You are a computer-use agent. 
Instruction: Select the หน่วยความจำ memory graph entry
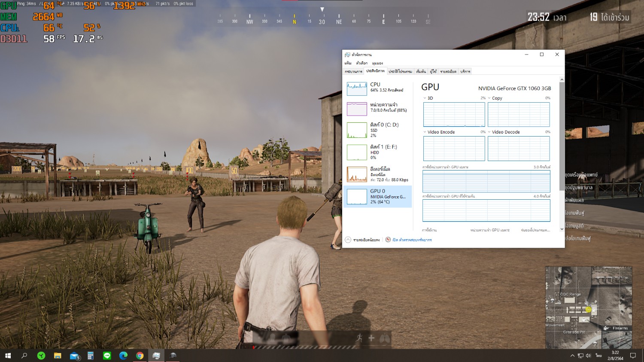pos(377,109)
